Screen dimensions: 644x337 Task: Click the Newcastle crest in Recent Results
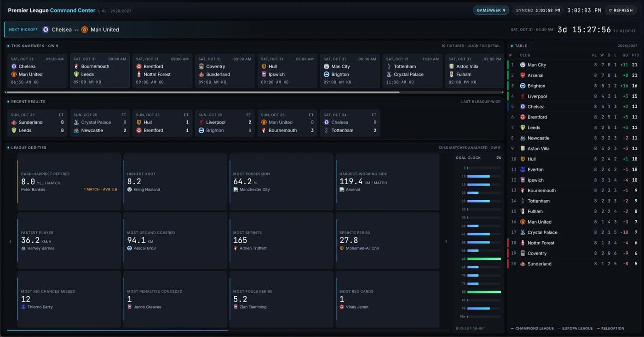tap(76, 130)
